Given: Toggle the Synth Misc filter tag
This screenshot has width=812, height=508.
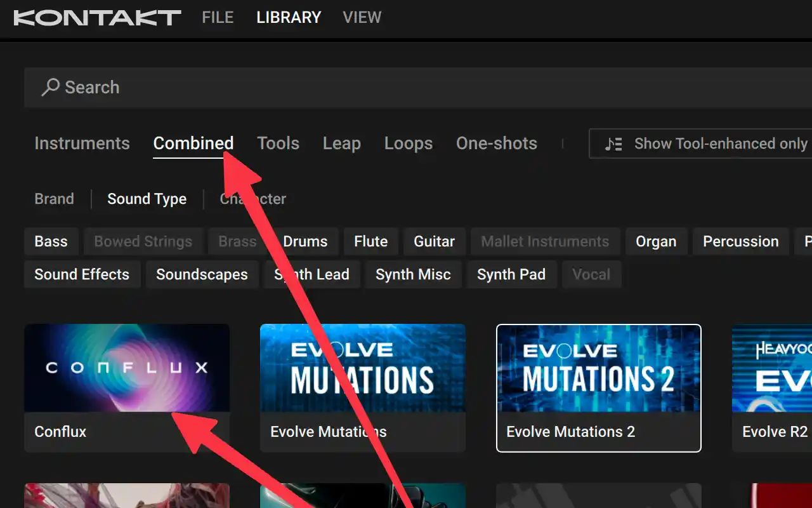Looking at the screenshot, I should (x=413, y=274).
